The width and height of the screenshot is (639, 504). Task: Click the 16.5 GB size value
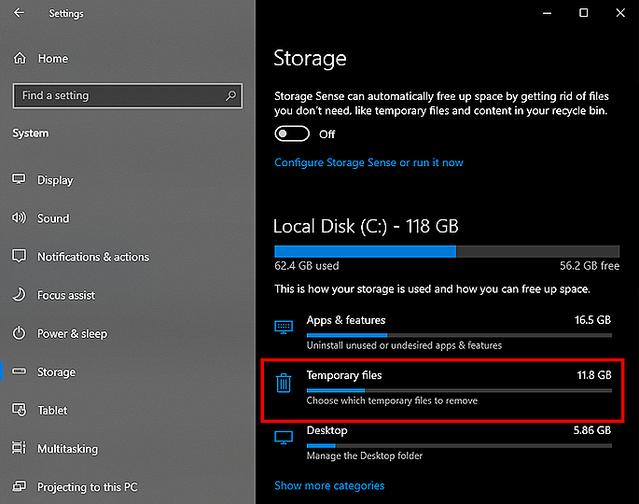coord(593,320)
